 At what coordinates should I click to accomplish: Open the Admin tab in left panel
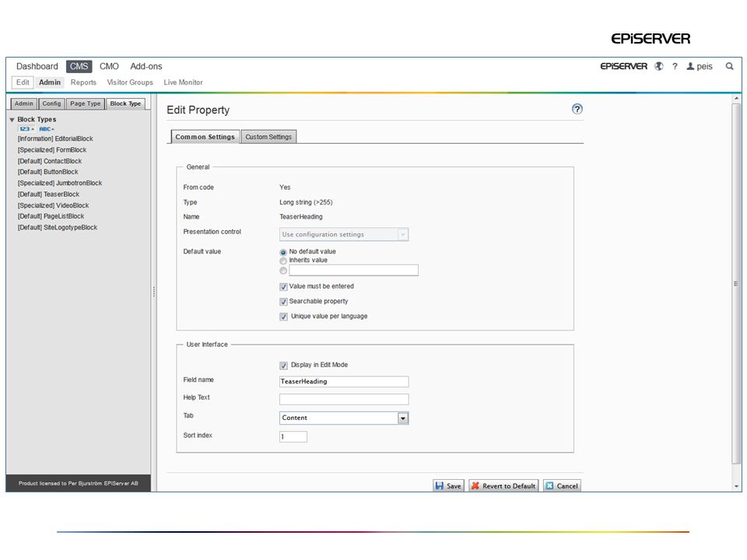pyautogui.click(x=24, y=103)
